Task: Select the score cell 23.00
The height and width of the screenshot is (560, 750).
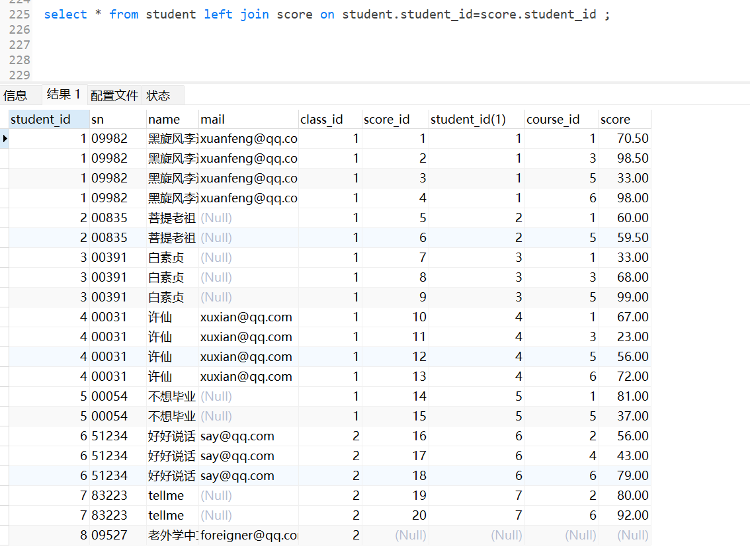Action: click(x=625, y=337)
